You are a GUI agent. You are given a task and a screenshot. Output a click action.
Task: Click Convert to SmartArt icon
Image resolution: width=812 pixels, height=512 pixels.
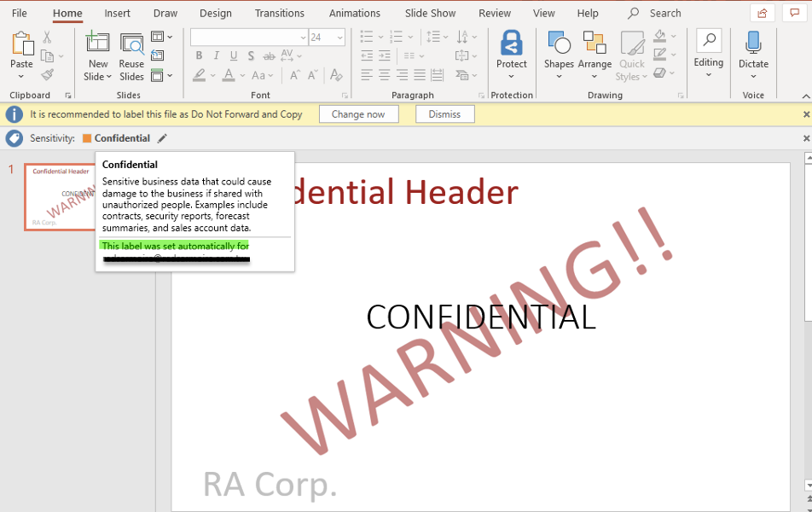click(462, 75)
